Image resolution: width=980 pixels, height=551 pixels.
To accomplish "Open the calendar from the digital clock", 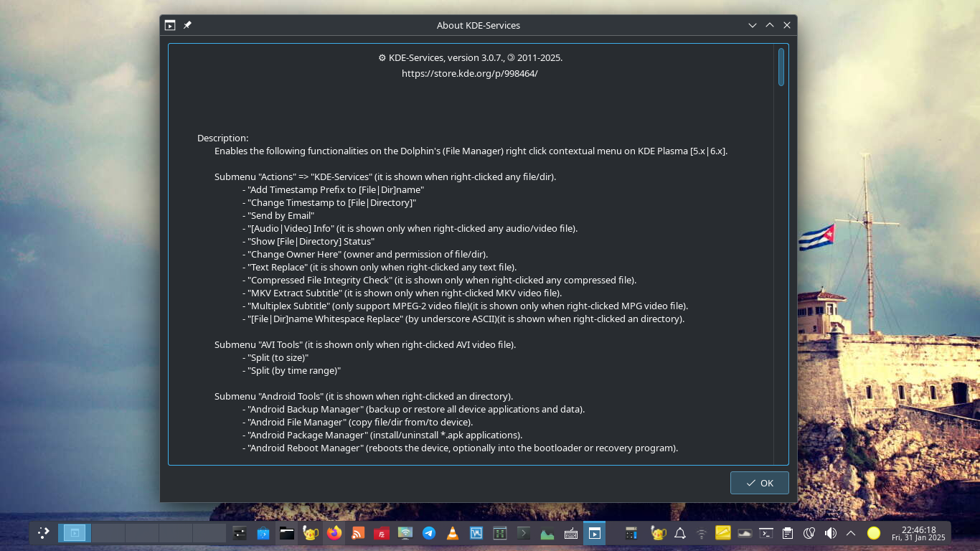I will pos(918,533).
